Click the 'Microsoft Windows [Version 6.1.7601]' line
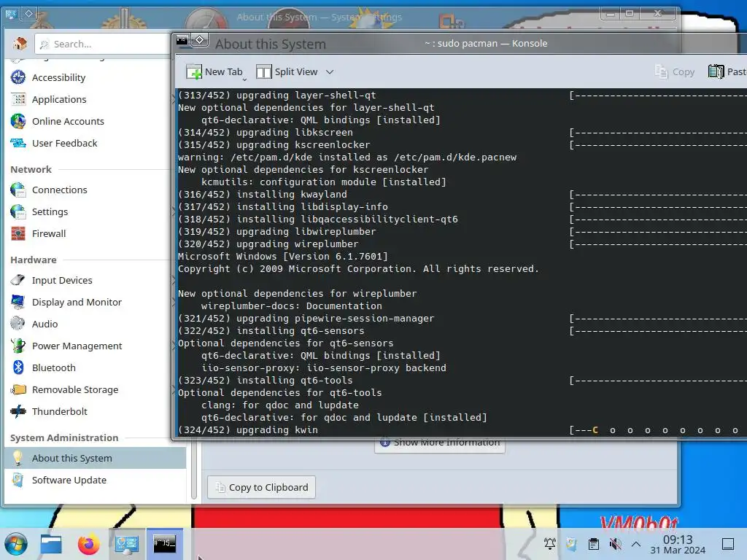The height and width of the screenshot is (560, 747). [x=283, y=257]
